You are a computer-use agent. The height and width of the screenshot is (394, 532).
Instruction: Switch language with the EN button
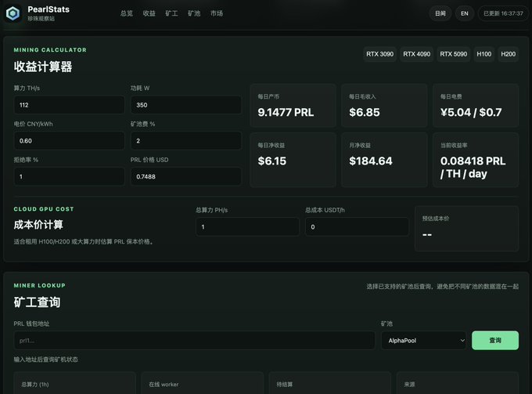pos(465,13)
